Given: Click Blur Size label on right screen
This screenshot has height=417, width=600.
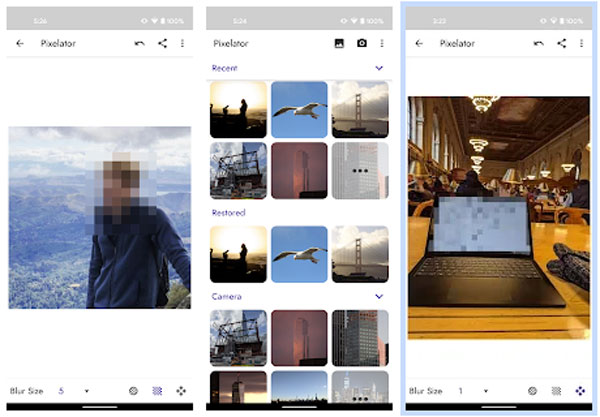Looking at the screenshot, I should pos(426,391).
